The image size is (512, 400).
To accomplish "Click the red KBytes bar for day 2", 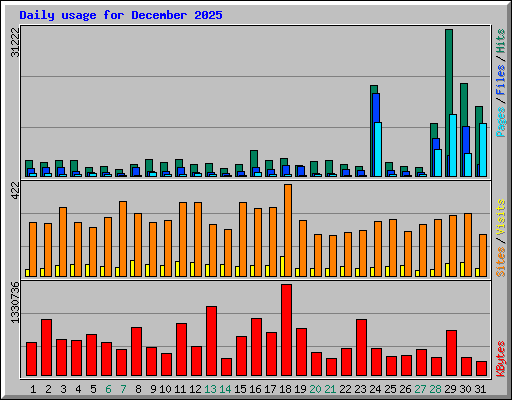I will coord(46,348).
